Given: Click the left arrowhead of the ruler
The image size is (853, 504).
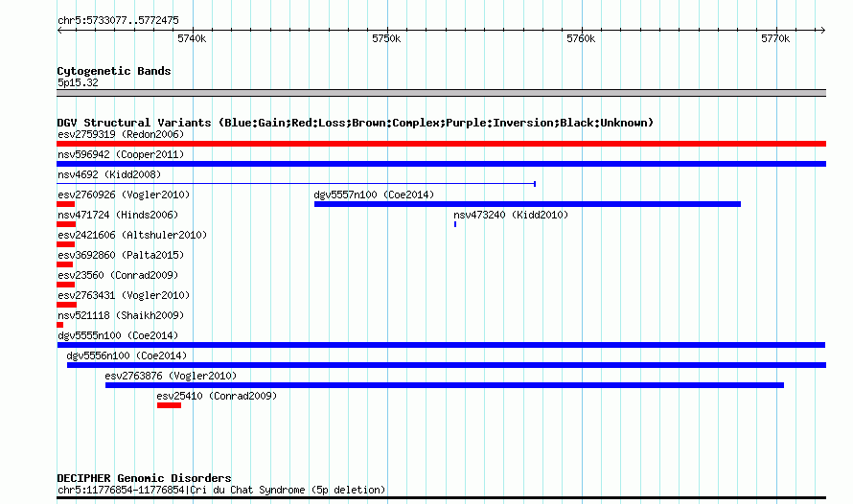Looking at the screenshot, I should (59, 30).
